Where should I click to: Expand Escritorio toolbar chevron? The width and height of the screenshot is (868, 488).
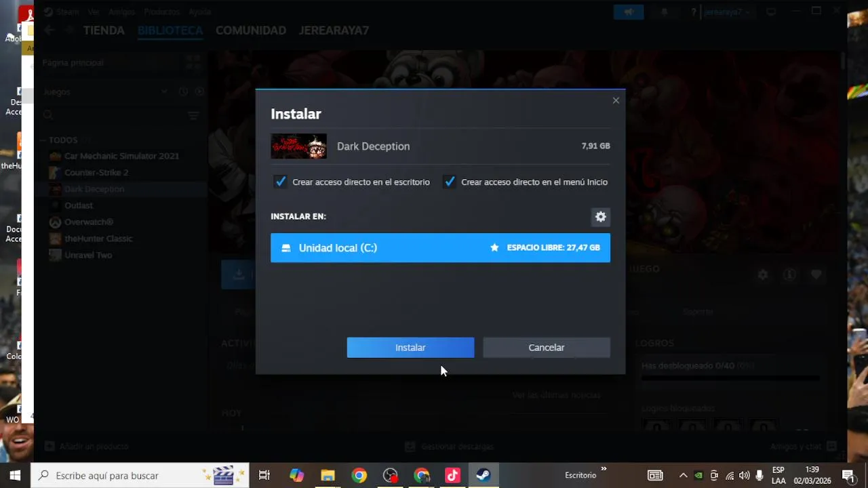tap(604, 469)
